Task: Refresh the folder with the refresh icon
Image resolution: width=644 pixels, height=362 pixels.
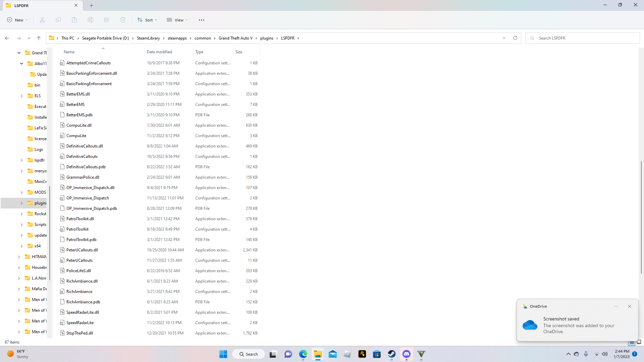Action: click(515, 38)
